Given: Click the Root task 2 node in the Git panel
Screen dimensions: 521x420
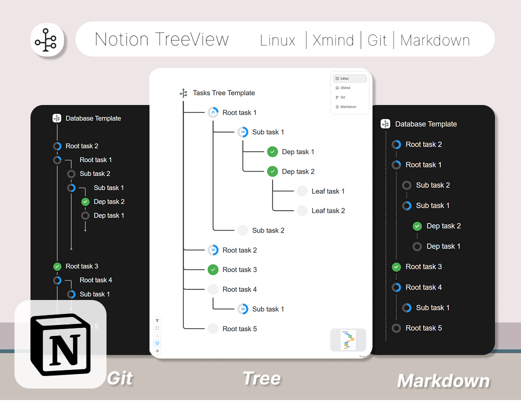Looking at the screenshot, I should pos(57,146).
